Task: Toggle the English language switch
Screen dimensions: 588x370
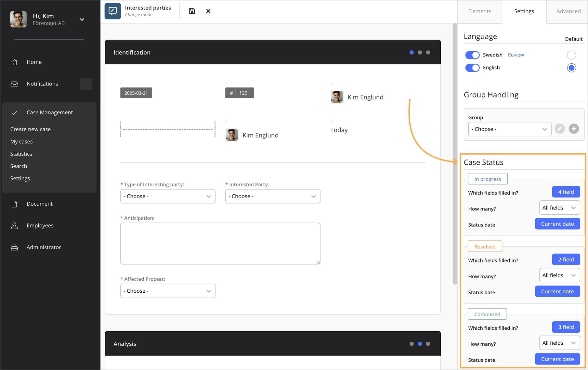Action: 472,68
